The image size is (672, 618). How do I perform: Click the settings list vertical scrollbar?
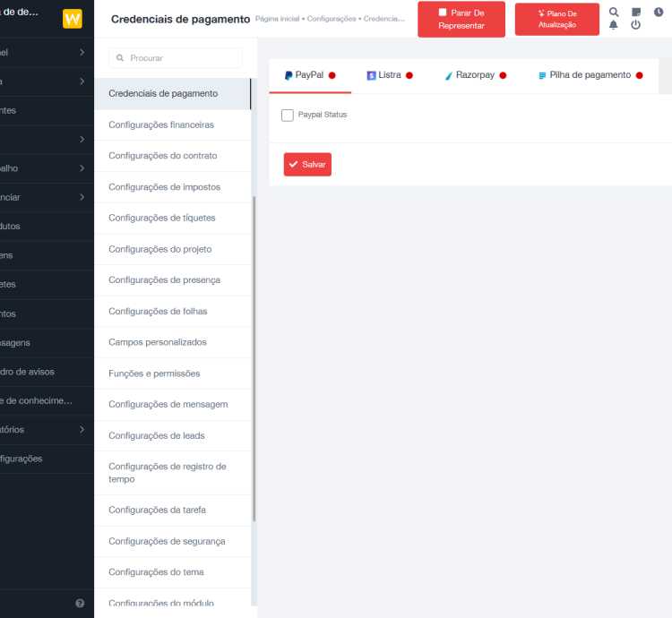pyautogui.click(x=254, y=358)
